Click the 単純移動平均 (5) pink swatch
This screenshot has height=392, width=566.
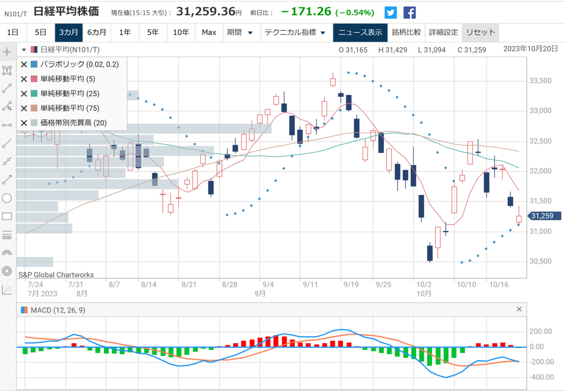pyautogui.click(x=34, y=79)
